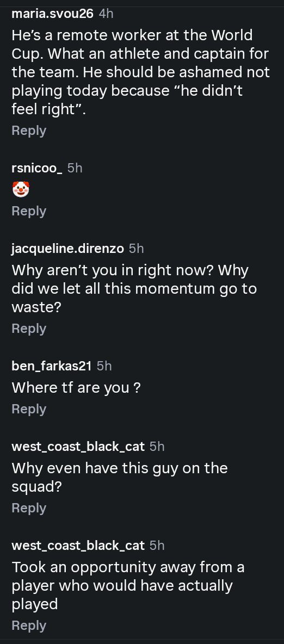Open west_coast_black_cat profile above opportunity comment

click(x=78, y=546)
